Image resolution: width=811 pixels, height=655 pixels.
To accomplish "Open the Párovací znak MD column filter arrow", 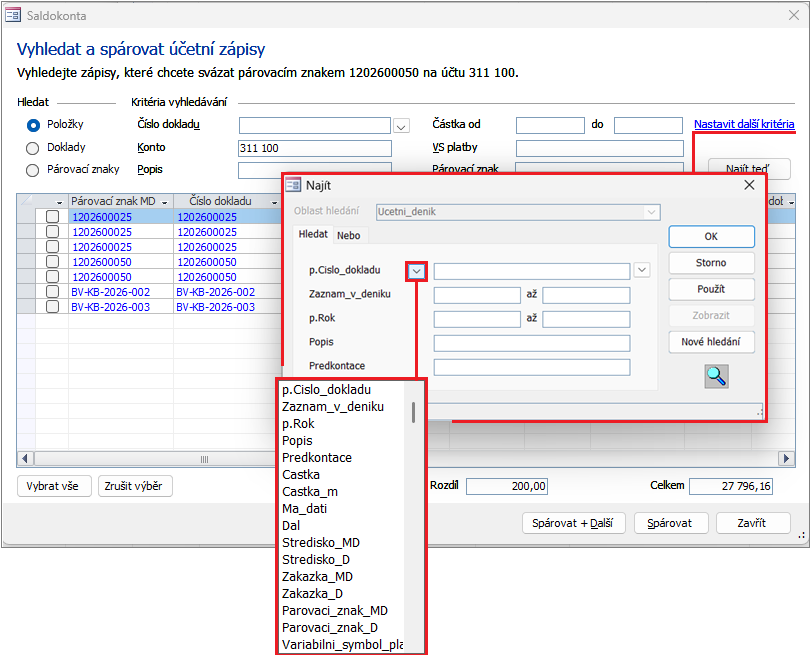I will pos(165,202).
